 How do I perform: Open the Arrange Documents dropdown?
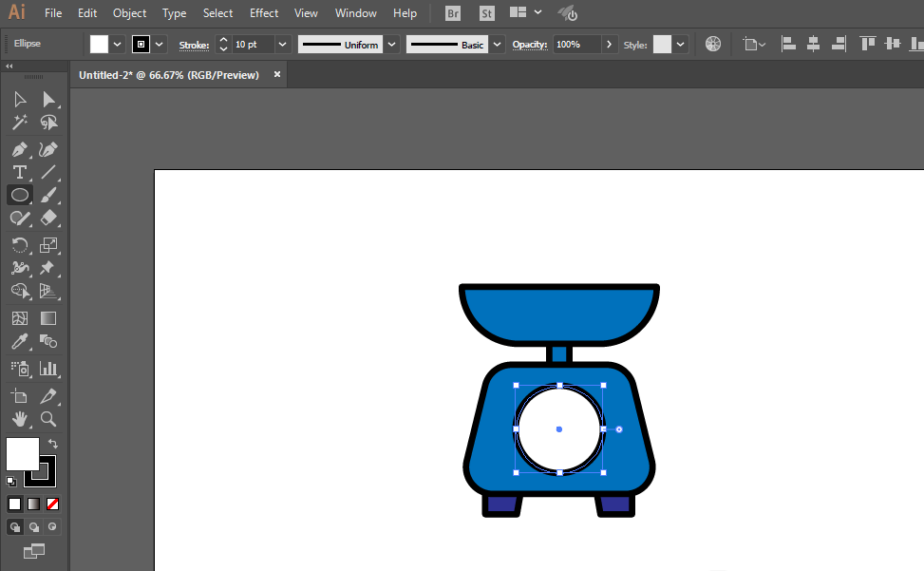point(525,12)
